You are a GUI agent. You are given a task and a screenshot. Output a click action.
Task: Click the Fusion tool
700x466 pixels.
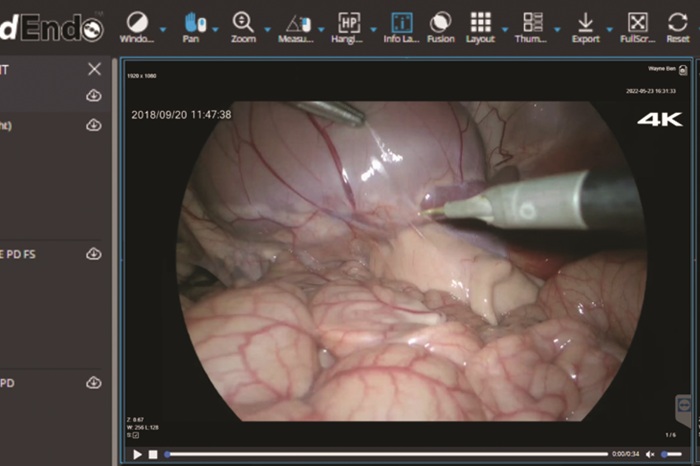coord(441,27)
